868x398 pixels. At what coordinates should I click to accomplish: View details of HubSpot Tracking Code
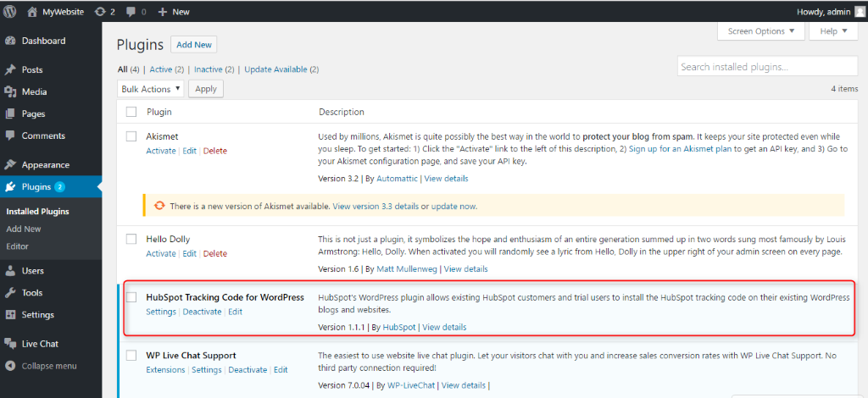(444, 327)
